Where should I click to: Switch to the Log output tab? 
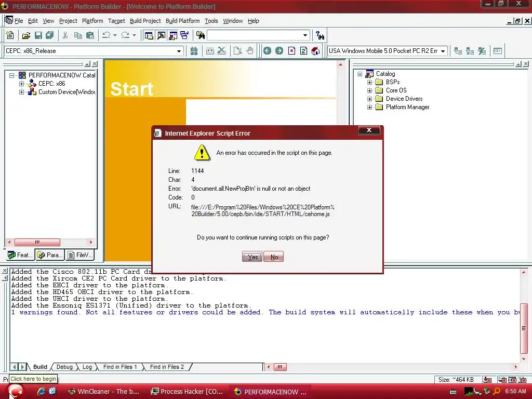click(87, 367)
